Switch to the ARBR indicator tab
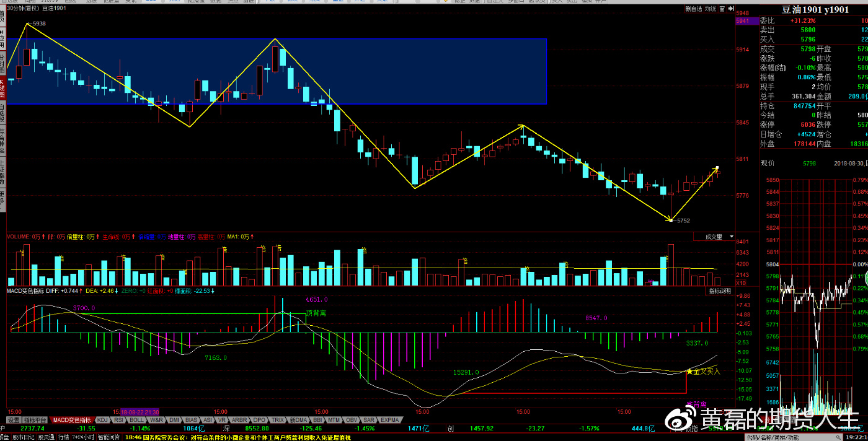The width and height of the screenshot is (868, 441). tap(239, 420)
